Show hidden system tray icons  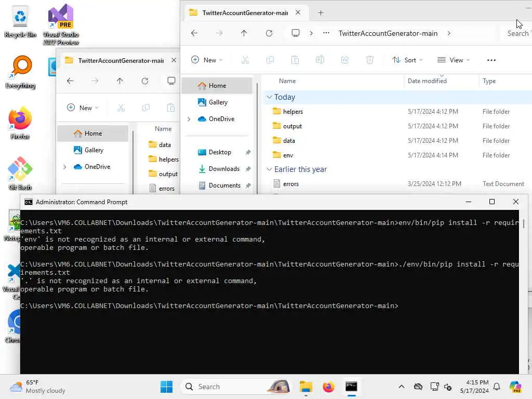[x=402, y=387]
